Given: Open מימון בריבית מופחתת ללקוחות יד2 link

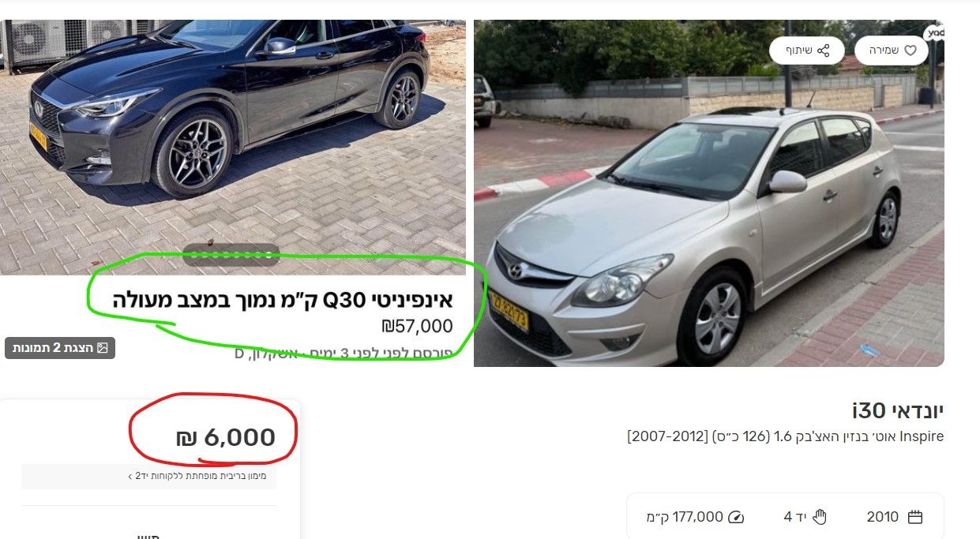Looking at the screenshot, I should [x=201, y=476].
